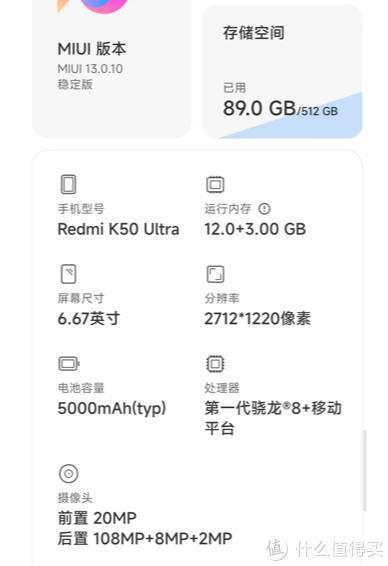
Task: Tap the MIUI logo graphic
Action: coord(94,6)
